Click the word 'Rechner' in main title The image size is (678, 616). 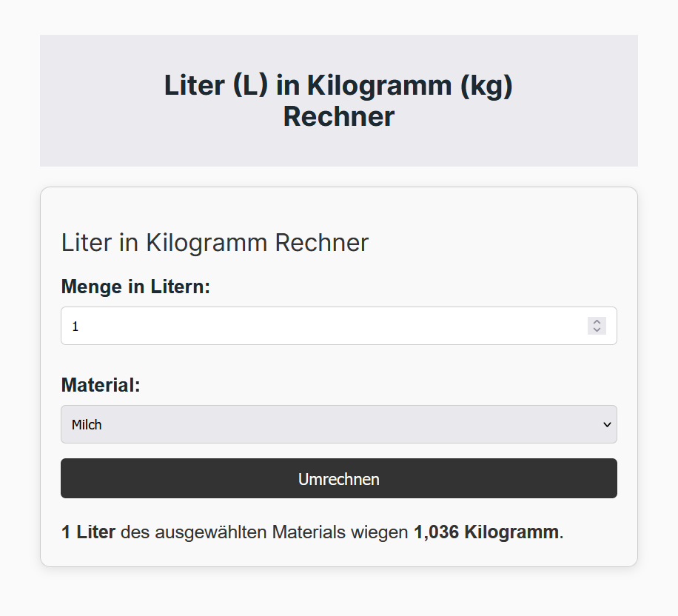tap(338, 116)
